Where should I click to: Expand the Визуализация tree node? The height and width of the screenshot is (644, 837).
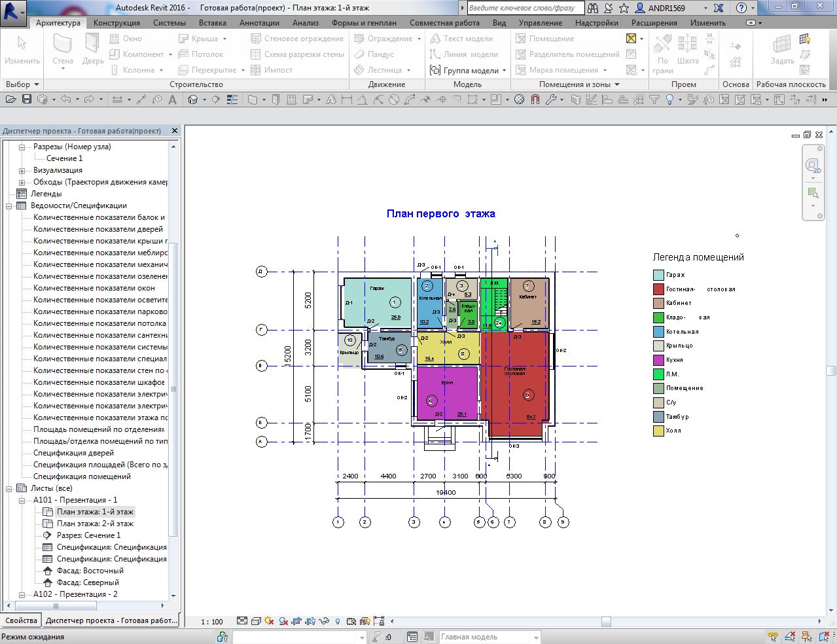click(x=22, y=170)
